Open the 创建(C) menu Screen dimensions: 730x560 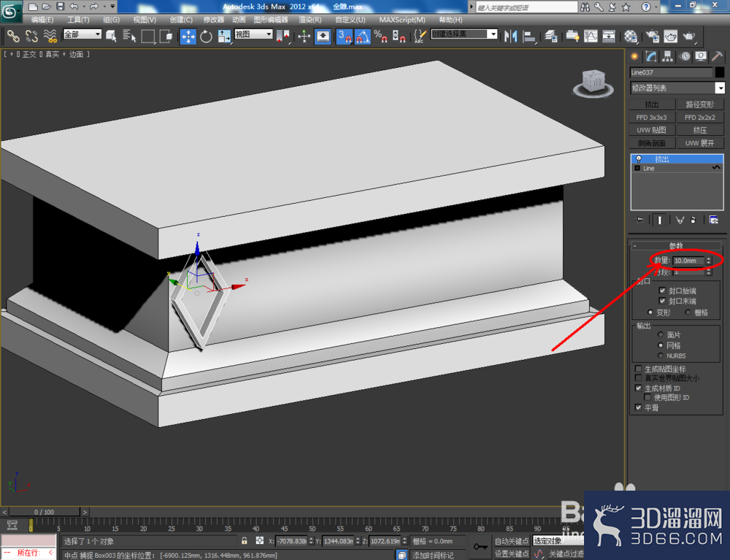tap(181, 20)
